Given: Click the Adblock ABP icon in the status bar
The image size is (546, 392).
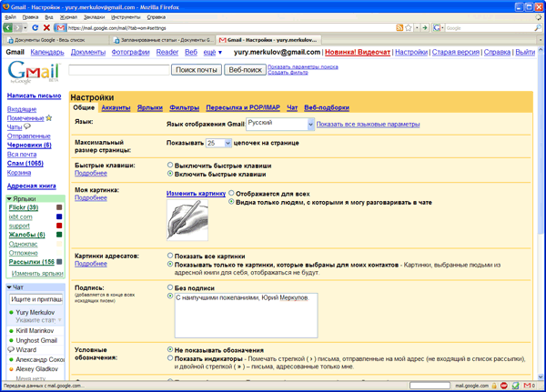Looking at the screenshot, I should (x=504, y=386).
